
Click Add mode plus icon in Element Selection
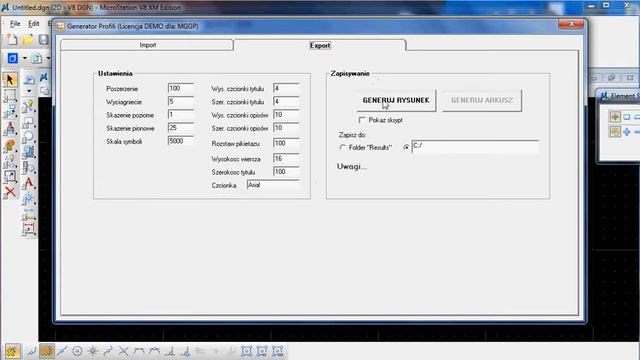(x=627, y=132)
